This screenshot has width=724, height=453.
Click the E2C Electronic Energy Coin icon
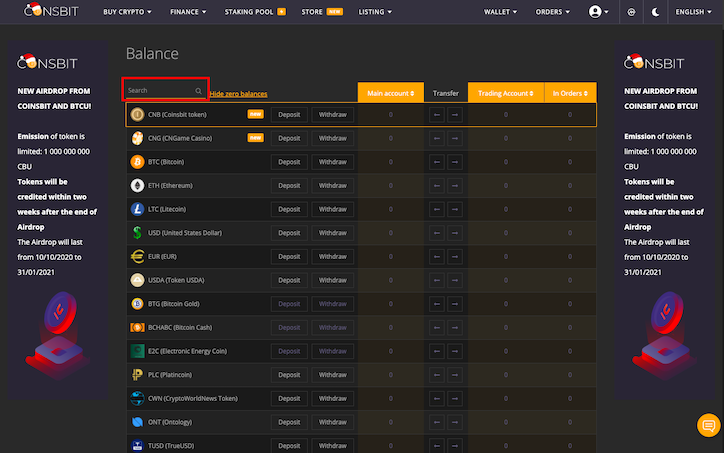[x=137, y=351]
